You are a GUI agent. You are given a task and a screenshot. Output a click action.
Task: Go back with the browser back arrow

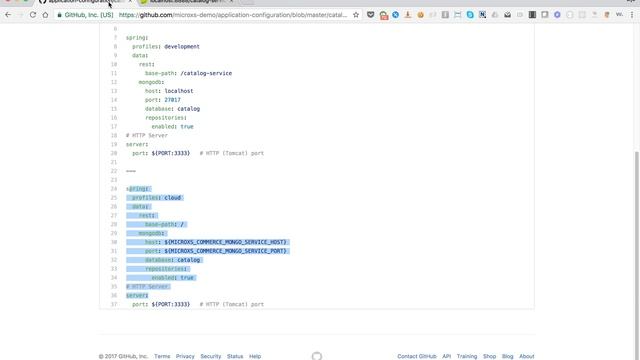tap(8, 15)
